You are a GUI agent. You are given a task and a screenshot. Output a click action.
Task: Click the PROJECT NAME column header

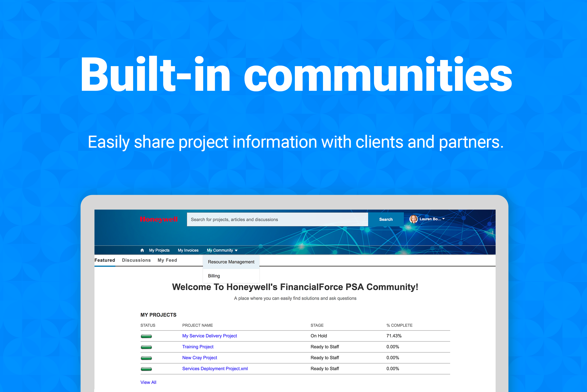click(x=197, y=325)
